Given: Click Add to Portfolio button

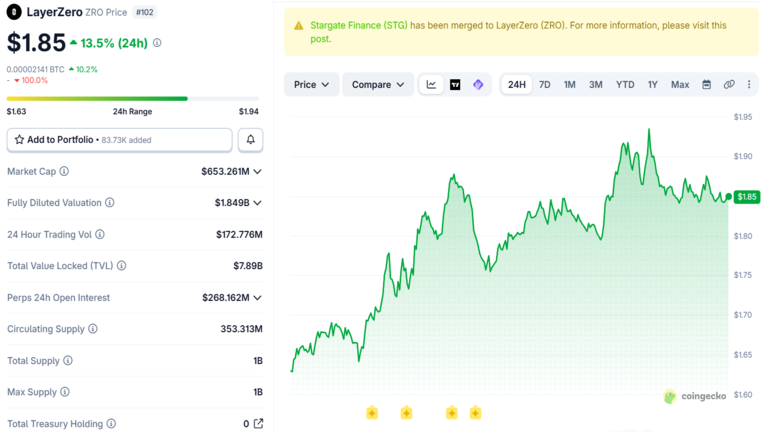Looking at the screenshot, I should point(120,140).
